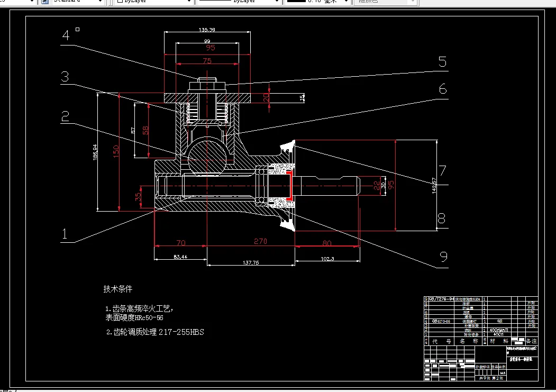
Task: Select the 材料 column header in title block
Action: pyautogui.click(x=499, y=341)
